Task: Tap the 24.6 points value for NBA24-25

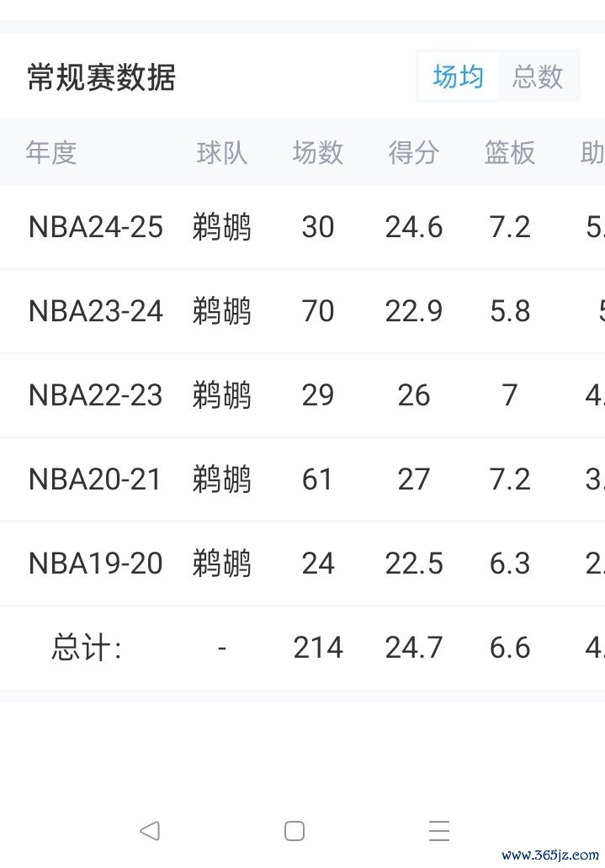Action: coord(414,227)
